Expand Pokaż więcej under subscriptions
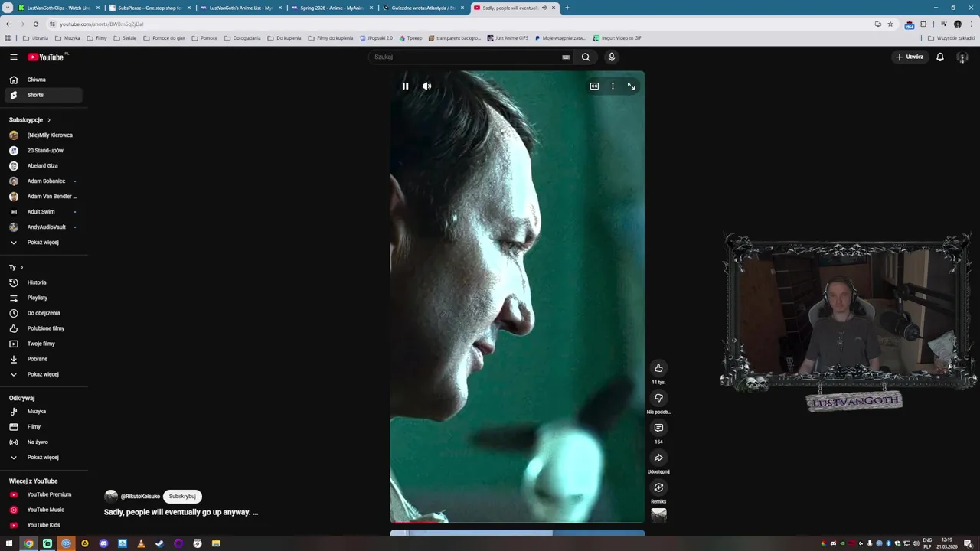Viewport: 980px width, 551px height. (44, 243)
